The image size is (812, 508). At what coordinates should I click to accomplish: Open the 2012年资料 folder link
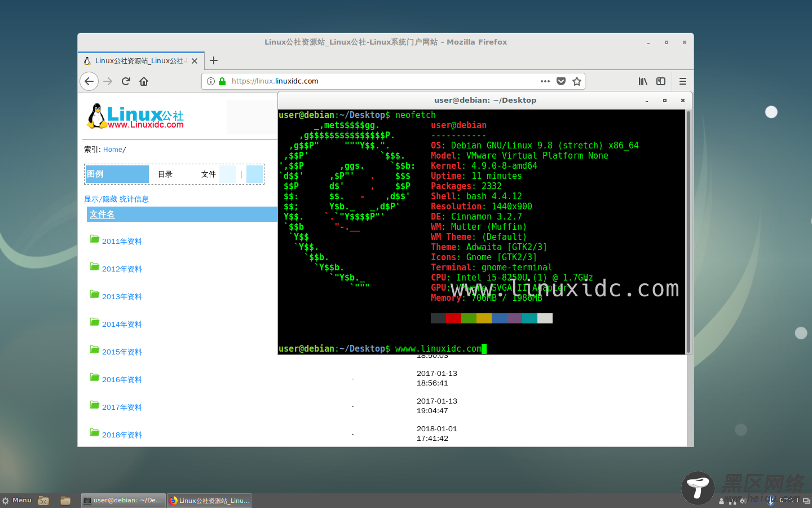122,269
